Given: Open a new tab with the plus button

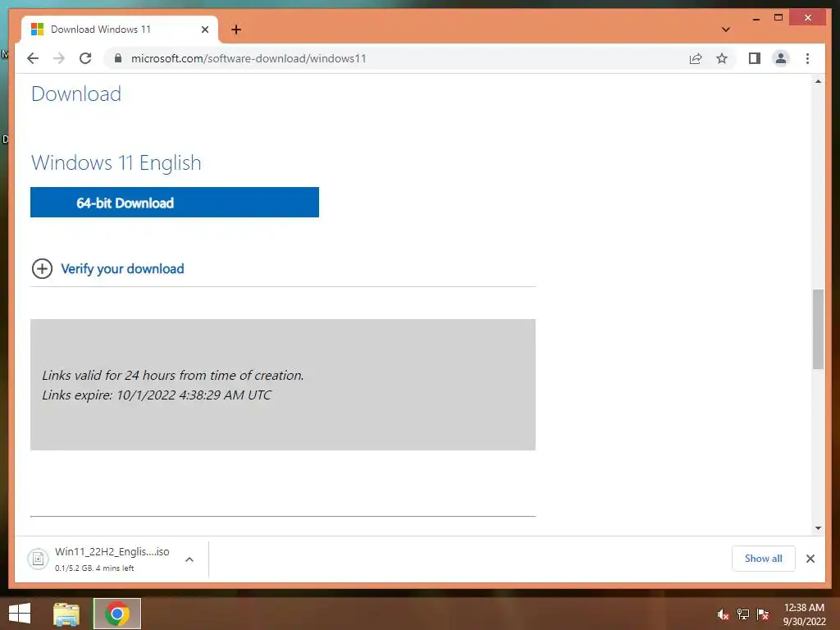Looking at the screenshot, I should (236, 30).
